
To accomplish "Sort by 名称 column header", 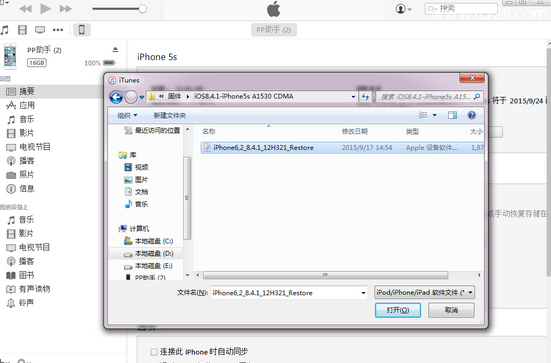I will 268,131.
